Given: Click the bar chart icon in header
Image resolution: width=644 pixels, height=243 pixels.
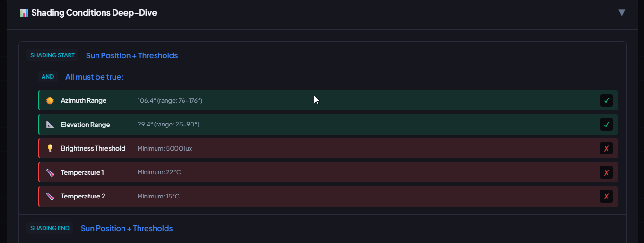Looking at the screenshot, I should (24, 13).
